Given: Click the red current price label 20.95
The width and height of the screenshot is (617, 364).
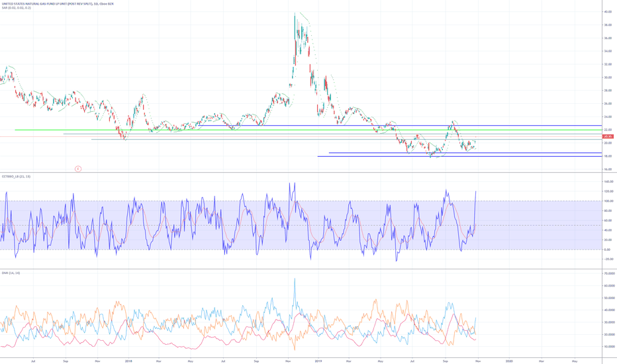Looking at the screenshot, I should tap(608, 136).
